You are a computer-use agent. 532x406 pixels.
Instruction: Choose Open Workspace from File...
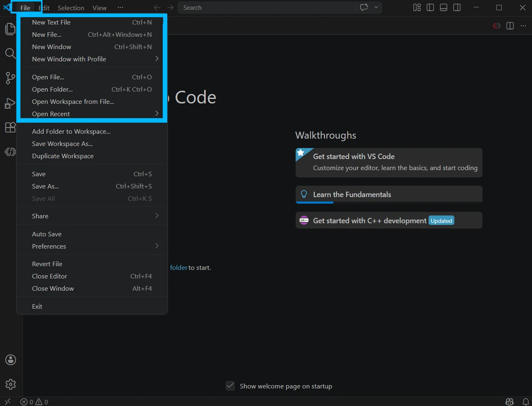92,101
